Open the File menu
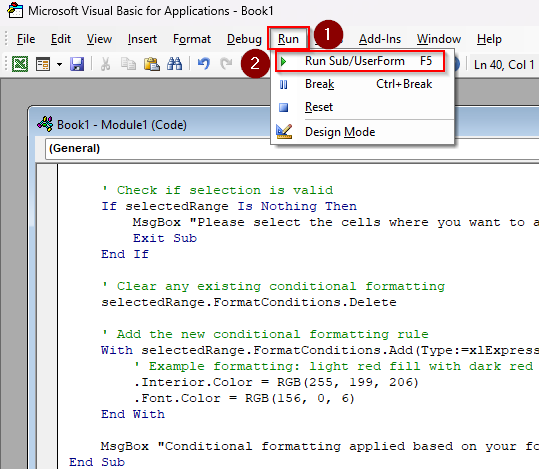Image resolution: width=539 pixels, height=469 pixels. point(26,39)
